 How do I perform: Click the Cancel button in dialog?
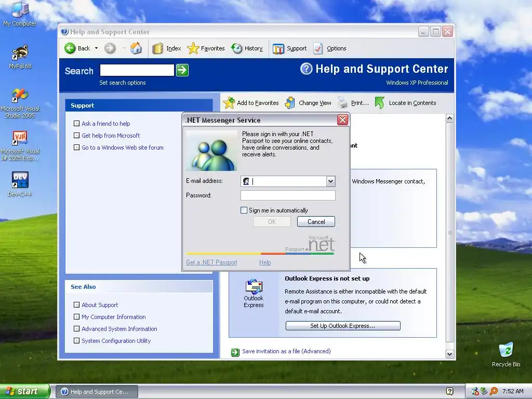coord(316,221)
